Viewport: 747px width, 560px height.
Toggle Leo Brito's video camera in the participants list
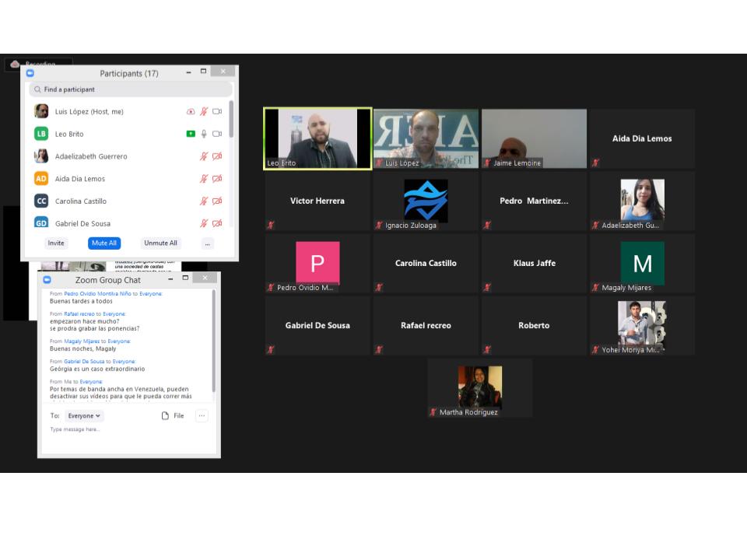(217, 134)
